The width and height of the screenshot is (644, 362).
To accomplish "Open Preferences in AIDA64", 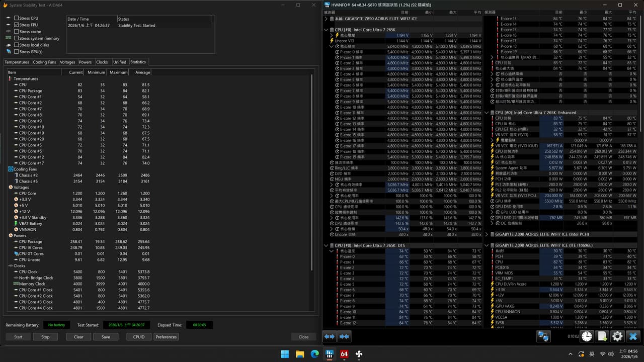I will coord(166,337).
